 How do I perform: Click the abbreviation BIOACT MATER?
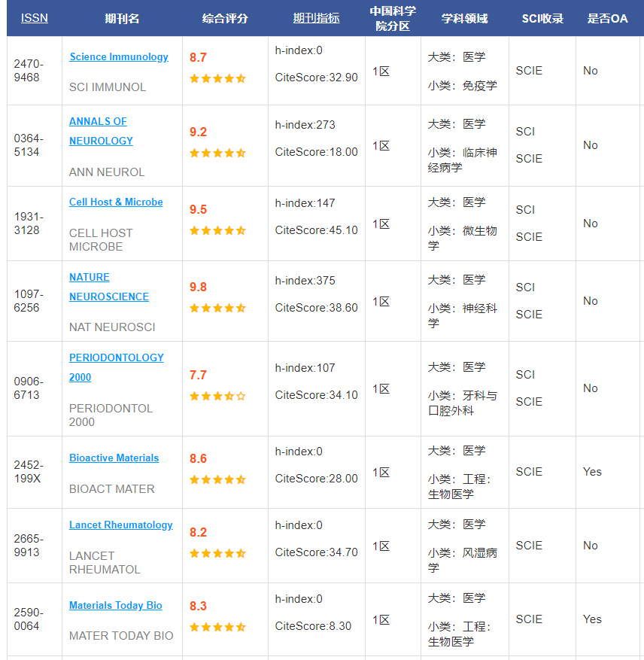click(112, 488)
